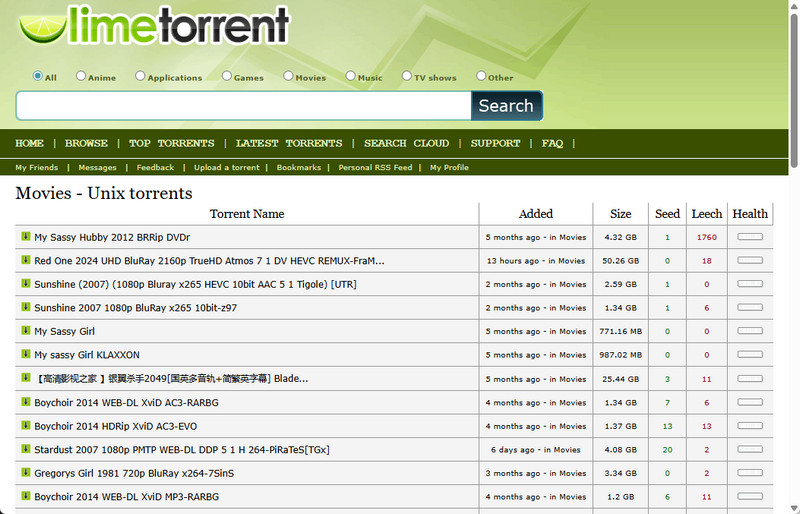
Task: Open Gregorys Girl 1981 720p BluRay torrent
Action: 134,473
